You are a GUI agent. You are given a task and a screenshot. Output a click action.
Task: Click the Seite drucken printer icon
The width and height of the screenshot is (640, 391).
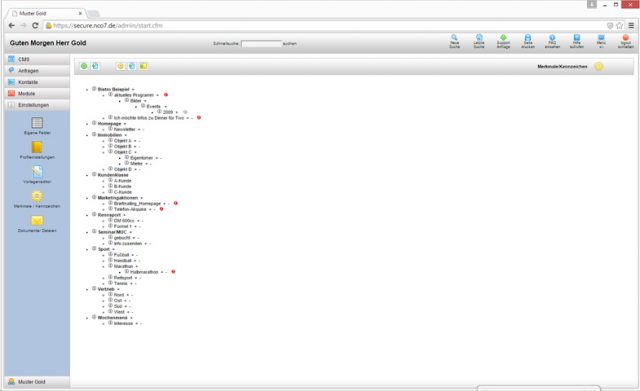pyautogui.click(x=528, y=38)
